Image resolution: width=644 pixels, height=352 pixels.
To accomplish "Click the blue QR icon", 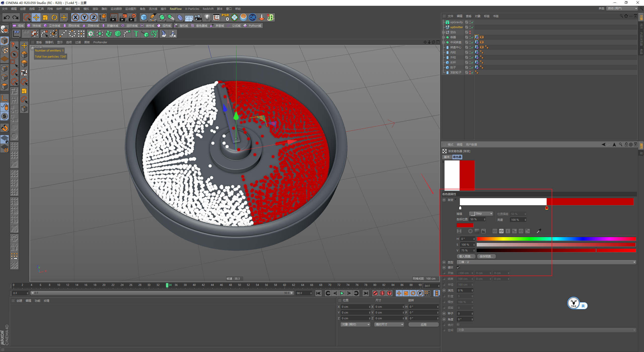I will click(x=253, y=17).
